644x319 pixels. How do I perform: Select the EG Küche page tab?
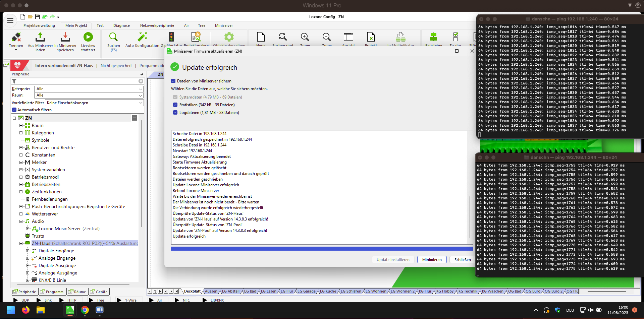click(x=328, y=292)
